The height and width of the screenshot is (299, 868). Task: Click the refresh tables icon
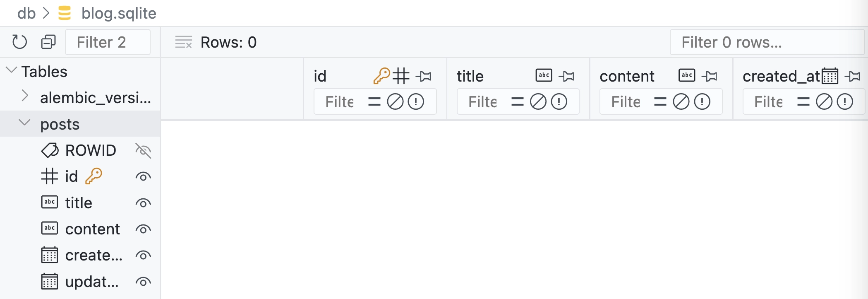(19, 42)
